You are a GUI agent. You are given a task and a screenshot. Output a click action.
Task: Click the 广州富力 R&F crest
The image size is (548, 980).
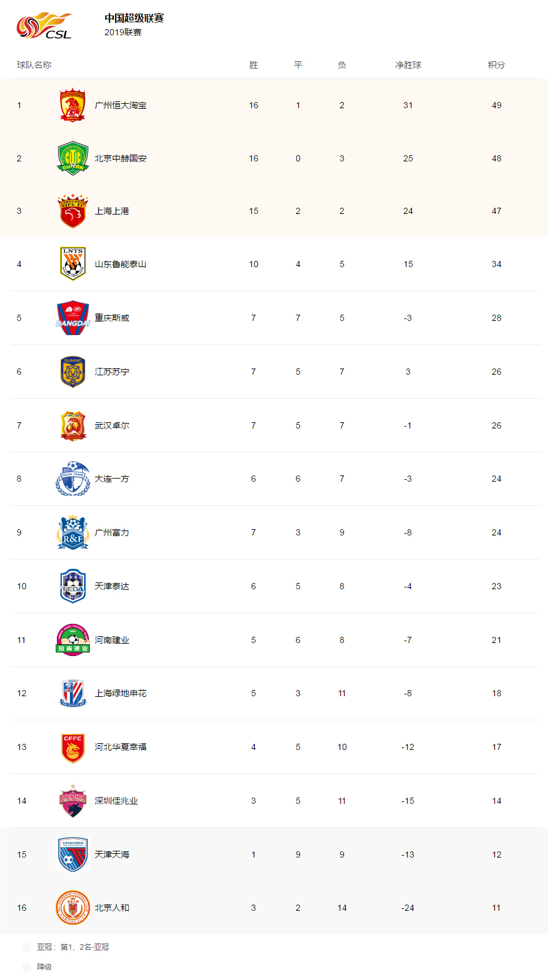[73, 532]
